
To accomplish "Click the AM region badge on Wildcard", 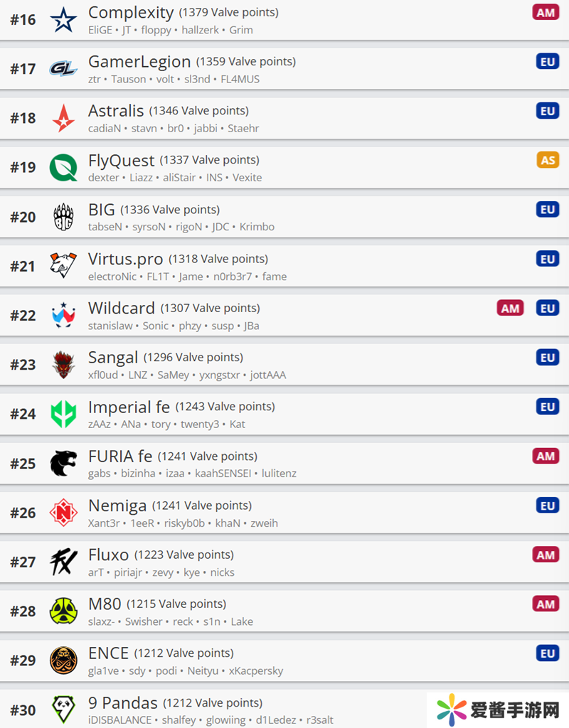I will point(510,309).
